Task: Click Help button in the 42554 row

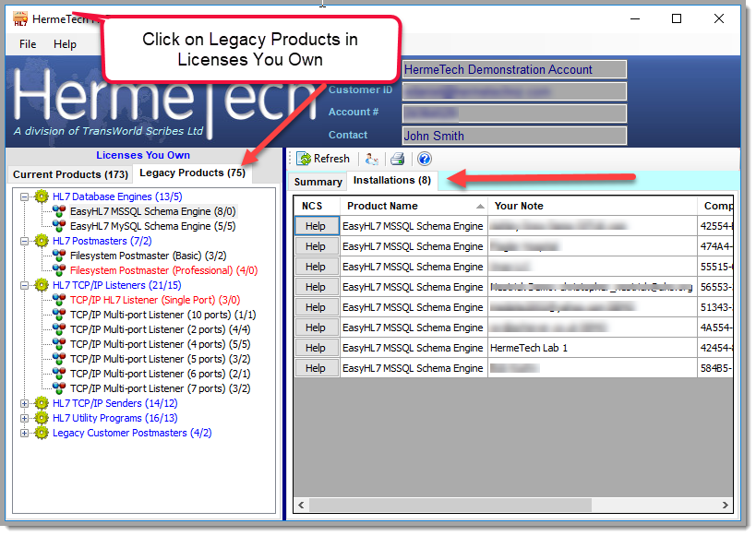Action: (317, 226)
